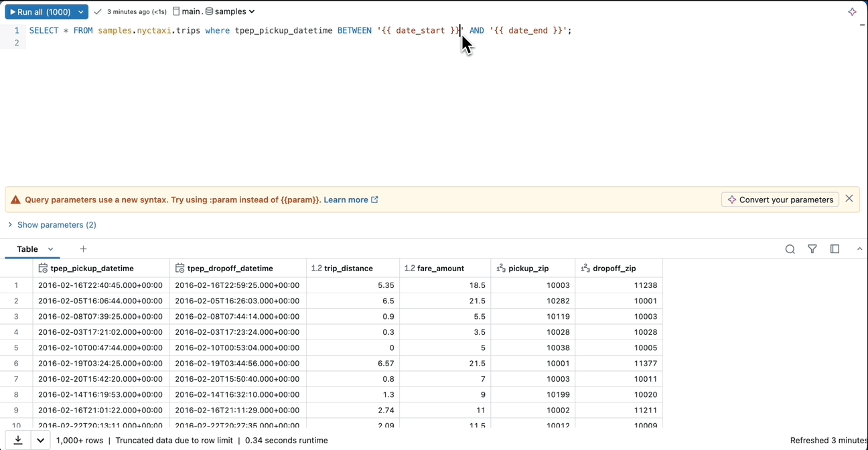Dismiss the parameter syntax warning
The image size is (868, 450).
(x=849, y=199)
